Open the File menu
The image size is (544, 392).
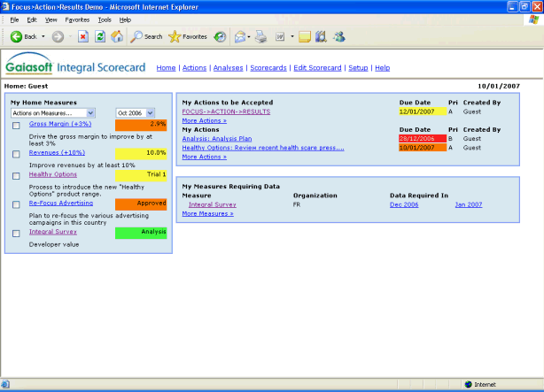click(x=14, y=20)
